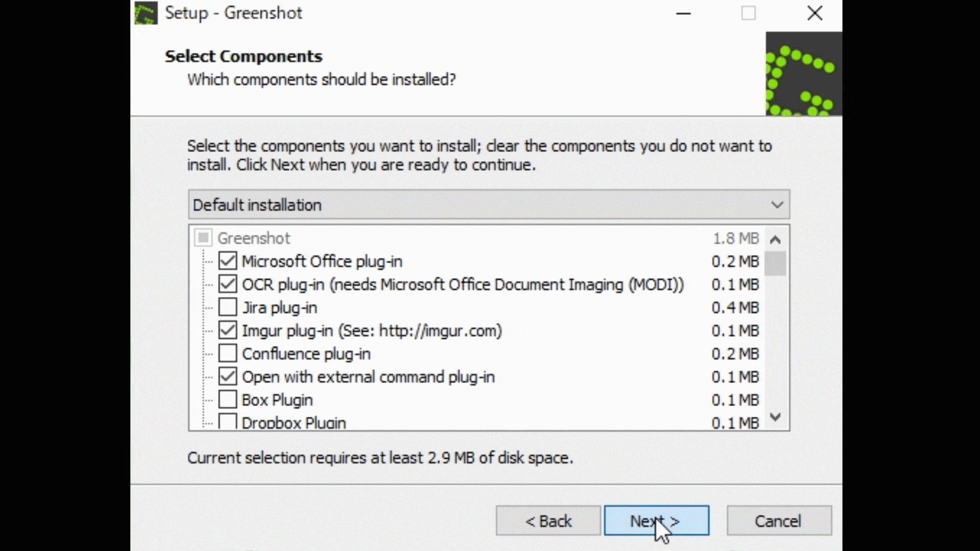Tick the Confluence plug-in checkbox
The width and height of the screenshot is (980, 551).
click(x=228, y=354)
